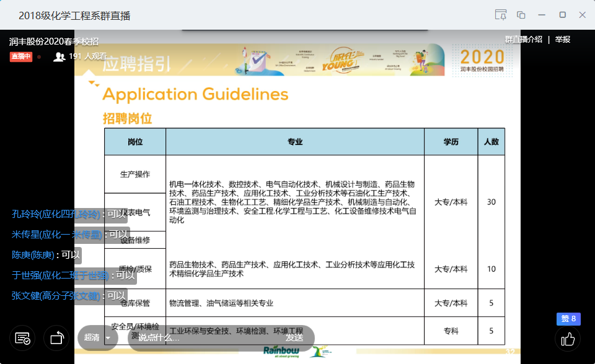Like the stream with the thumbs-up icon
595x364 pixels.
[567, 339]
